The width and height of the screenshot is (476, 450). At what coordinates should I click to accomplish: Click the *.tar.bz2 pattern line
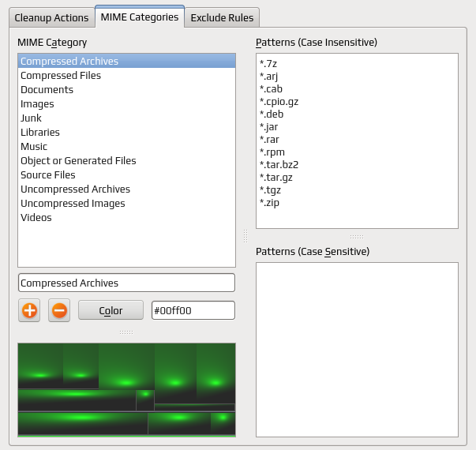279,164
